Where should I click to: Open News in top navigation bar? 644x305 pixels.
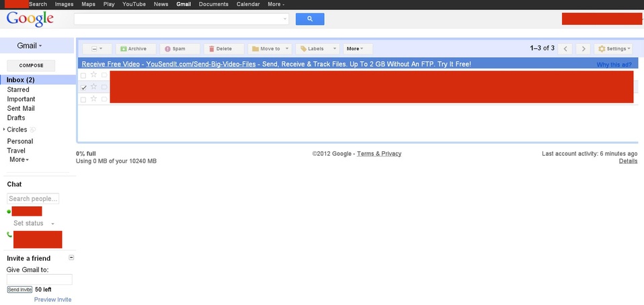point(161,4)
